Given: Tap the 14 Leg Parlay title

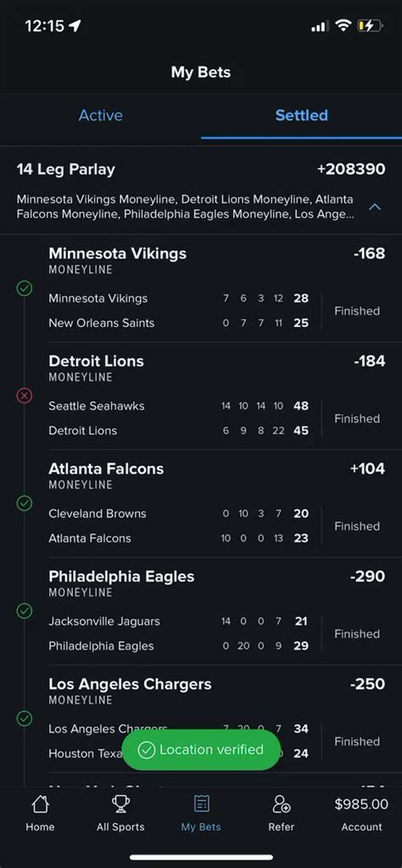Looking at the screenshot, I should click(66, 170).
